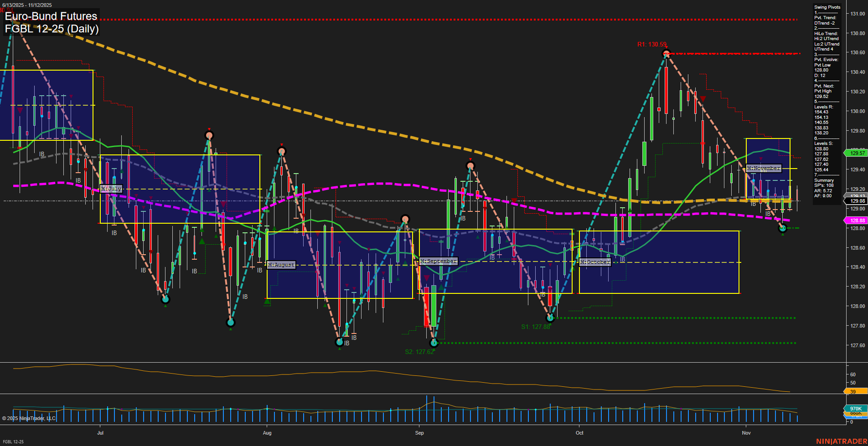Click the R1: 130.59 resistance level line
The width and height of the screenshot is (868, 446).
coord(652,45)
